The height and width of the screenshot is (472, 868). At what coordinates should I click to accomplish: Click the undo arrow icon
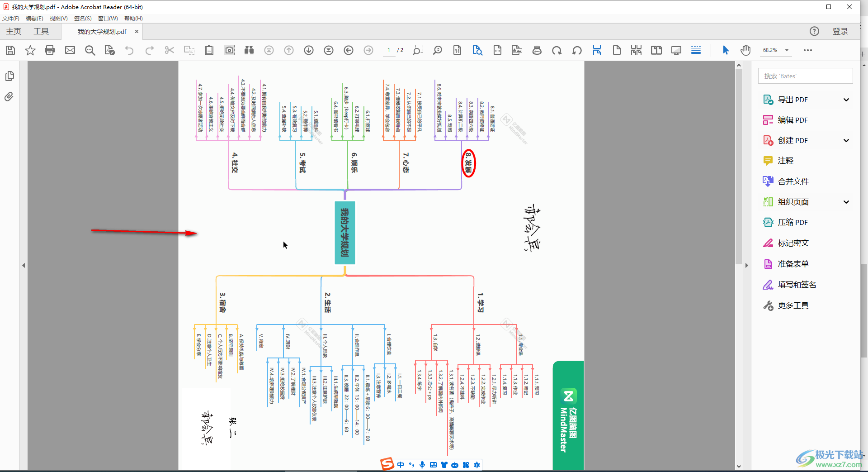pyautogui.click(x=129, y=50)
